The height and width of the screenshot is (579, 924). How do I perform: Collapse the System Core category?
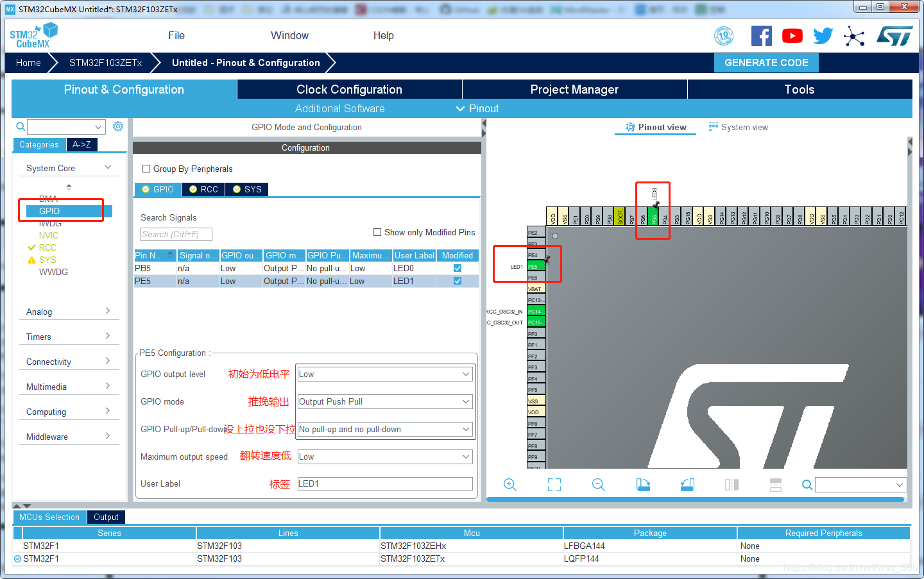click(x=108, y=167)
